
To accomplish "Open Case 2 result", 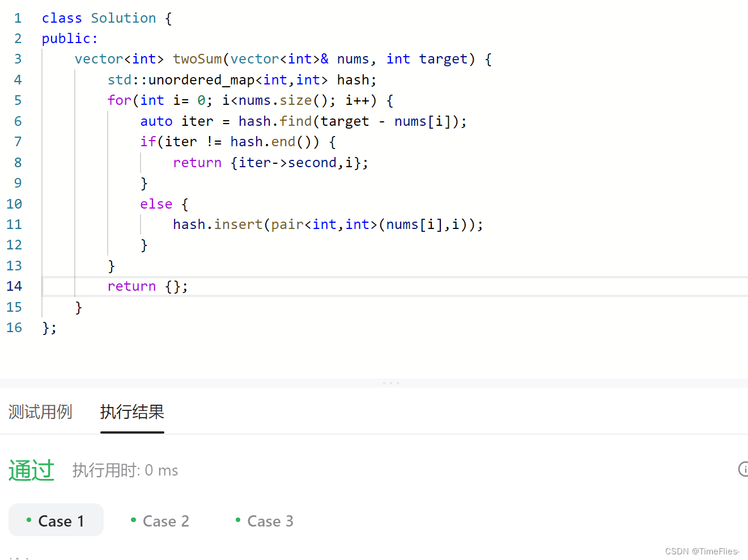I will (160, 521).
